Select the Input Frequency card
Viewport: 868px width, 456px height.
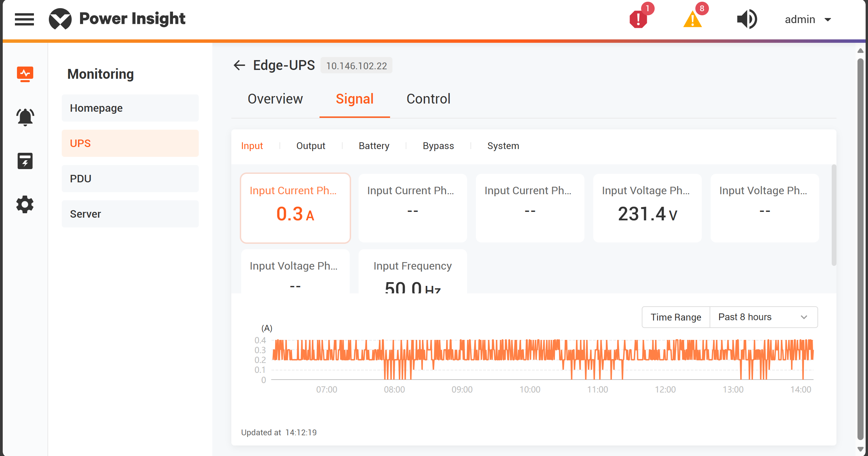point(412,272)
